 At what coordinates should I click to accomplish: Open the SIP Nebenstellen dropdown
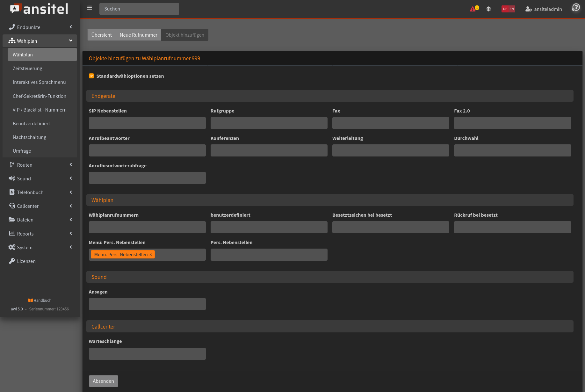tap(147, 123)
